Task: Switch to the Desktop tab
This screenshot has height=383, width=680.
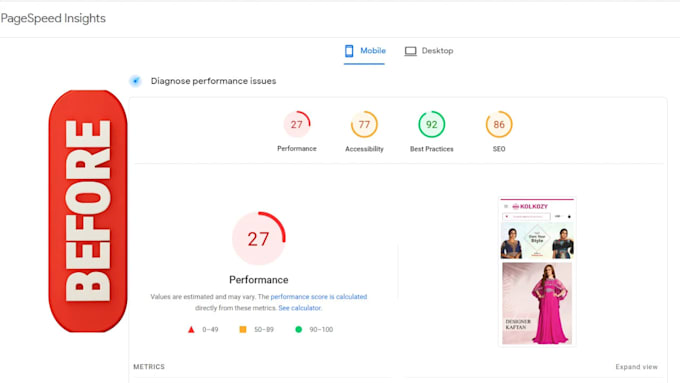Action: click(428, 51)
